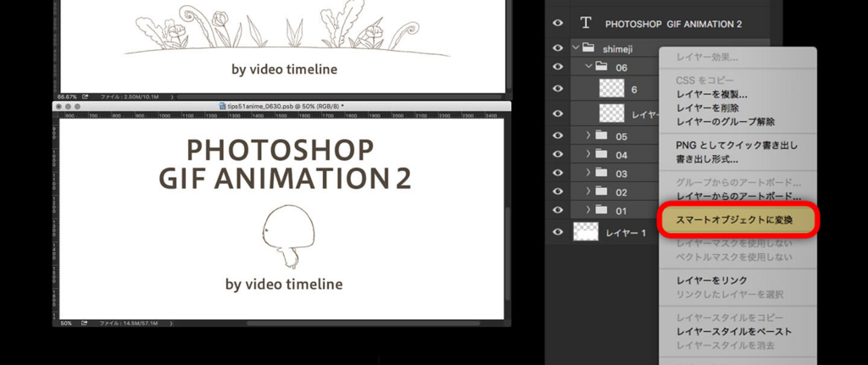Toggle visibility of the shimeji group

pyautogui.click(x=558, y=48)
